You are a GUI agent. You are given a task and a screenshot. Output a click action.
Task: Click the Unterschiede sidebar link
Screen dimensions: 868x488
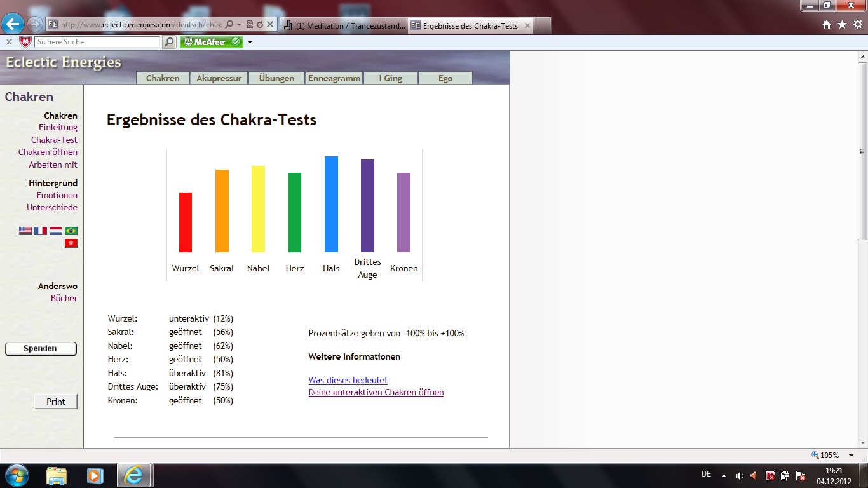click(x=52, y=208)
